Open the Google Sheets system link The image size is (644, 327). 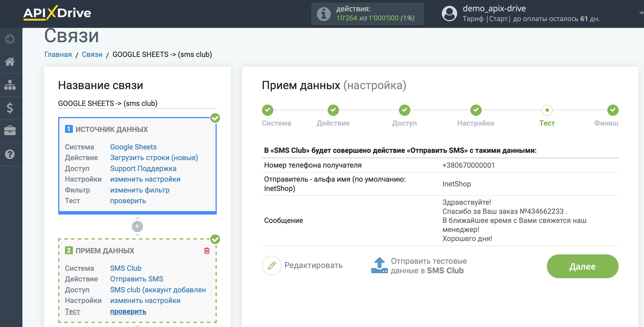coord(133,147)
